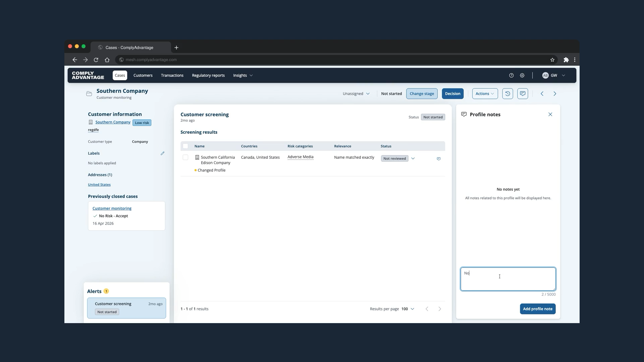The width and height of the screenshot is (644, 362).
Task: Bookmark page with star icon
Action: click(552, 60)
